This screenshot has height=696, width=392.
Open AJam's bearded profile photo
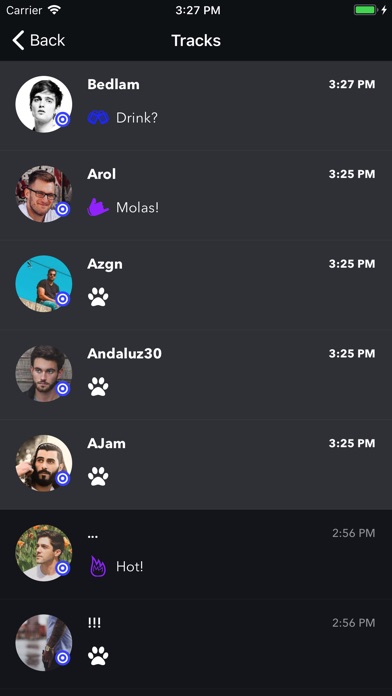click(x=44, y=463)
